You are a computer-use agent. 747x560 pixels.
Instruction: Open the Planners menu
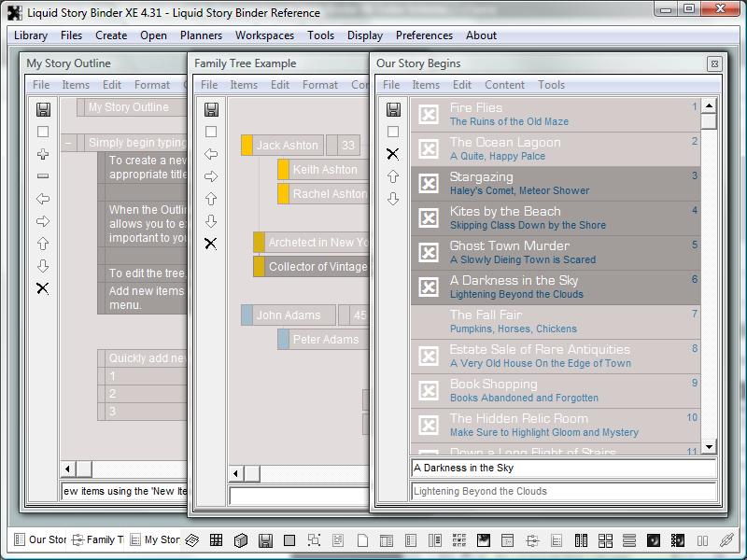tap(201, 35)
